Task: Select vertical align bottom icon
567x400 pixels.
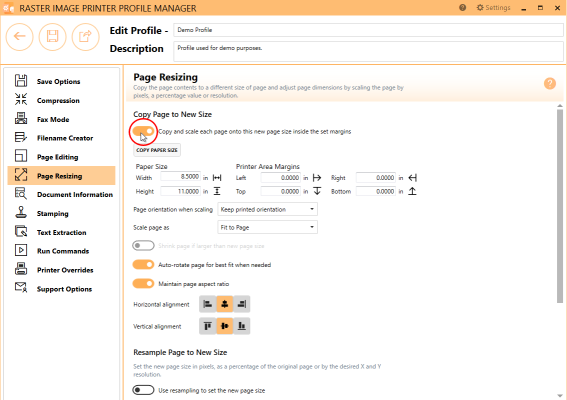Action: coord(242,326)
